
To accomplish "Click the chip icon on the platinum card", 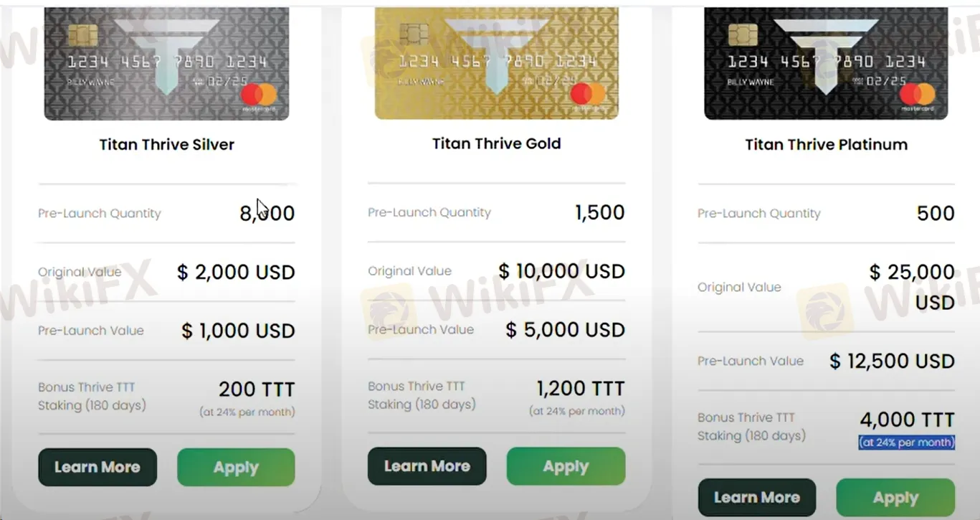I will coord(743,34).
